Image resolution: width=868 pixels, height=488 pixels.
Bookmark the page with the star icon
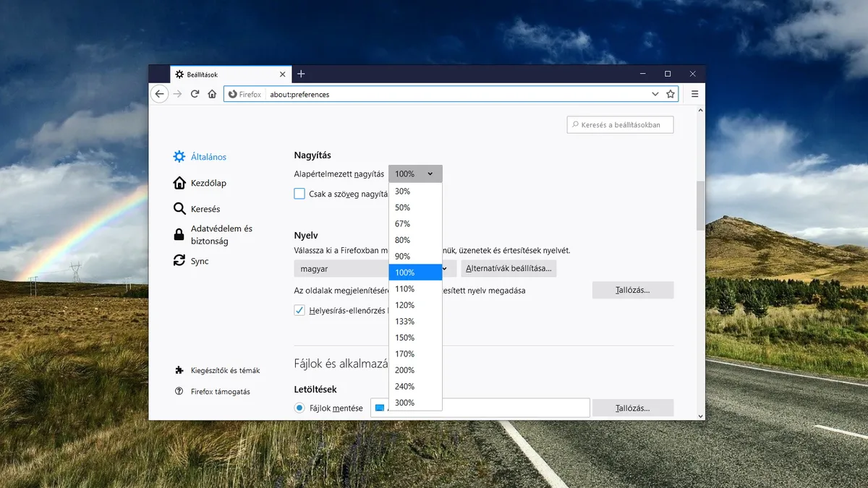coord(670,94)
